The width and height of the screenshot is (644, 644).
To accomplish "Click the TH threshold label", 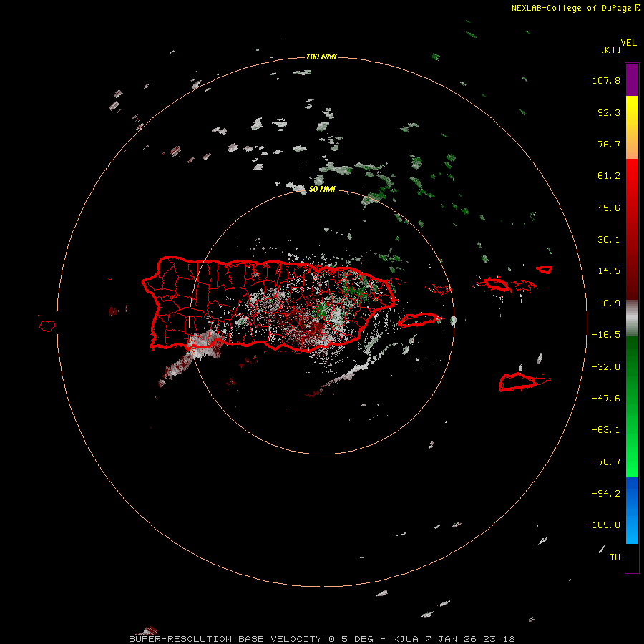I will [615, 557].
